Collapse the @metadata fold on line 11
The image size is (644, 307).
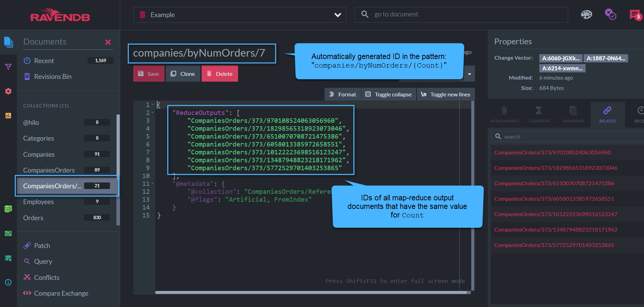click(x=152, y=184)
